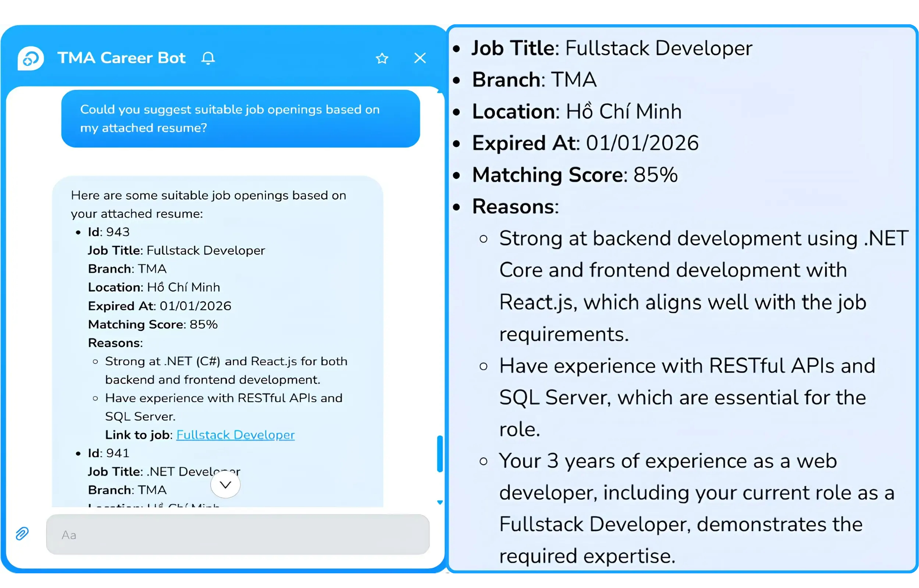
Task: Click the 'TMA Career Bot' header title
Action: (x=121, y=58)
